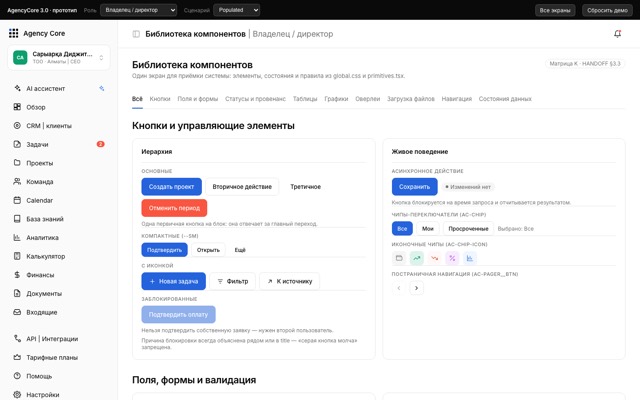
Task: Open Документы in the sidebar
Action: pos(58,293)
